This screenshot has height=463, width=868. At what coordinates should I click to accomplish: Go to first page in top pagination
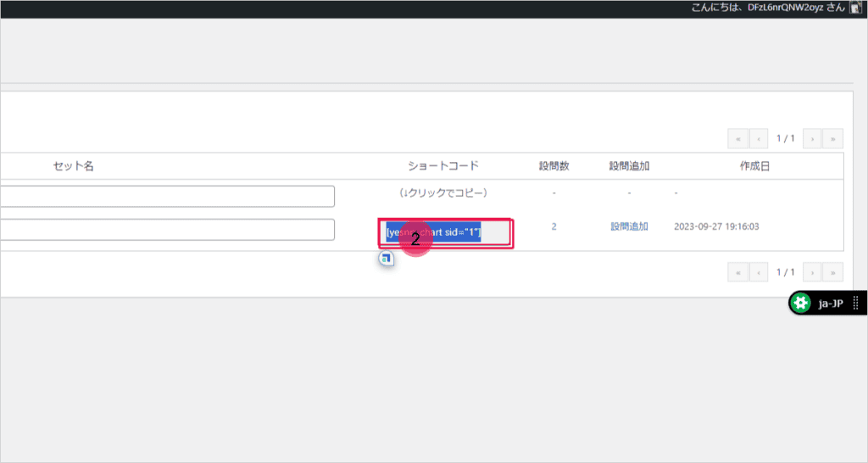pyautogui.click(x=738, y=138)
